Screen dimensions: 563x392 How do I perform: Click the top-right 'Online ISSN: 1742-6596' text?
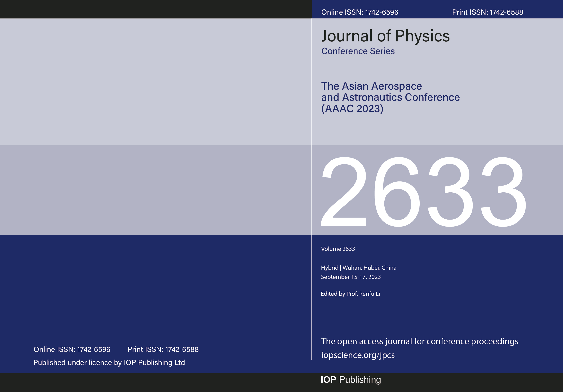click(x=359, y=12)
